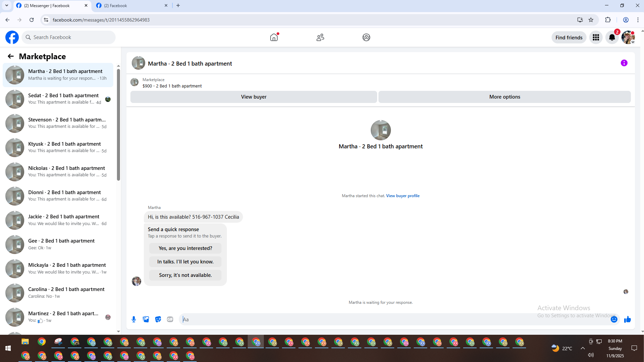644x362 pixels.
Task: Open the notifications bell
Action: [612, 37]
